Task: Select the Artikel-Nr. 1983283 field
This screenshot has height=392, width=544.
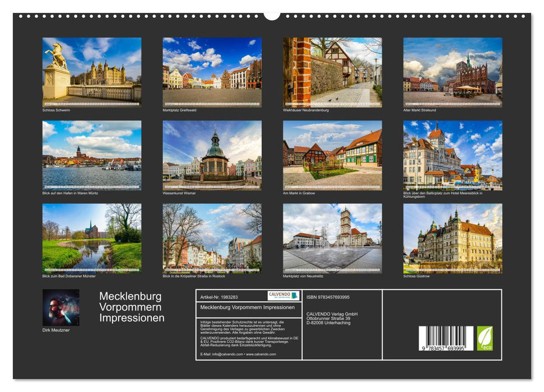Action: pos(220,295)
